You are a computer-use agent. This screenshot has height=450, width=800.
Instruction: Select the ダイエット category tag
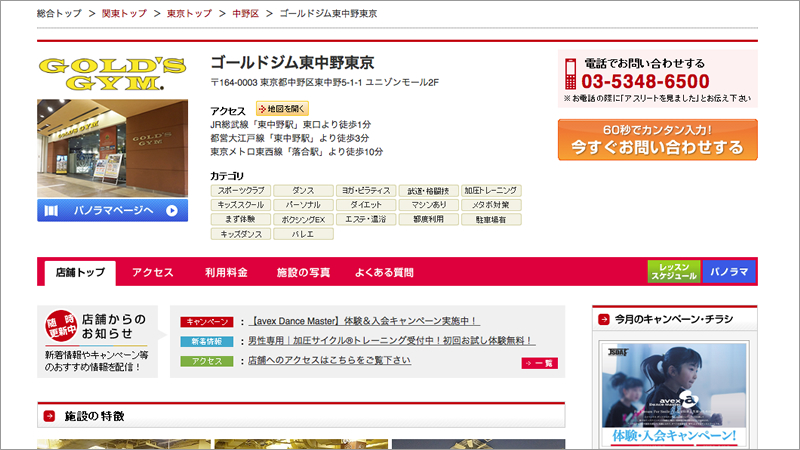366,205
